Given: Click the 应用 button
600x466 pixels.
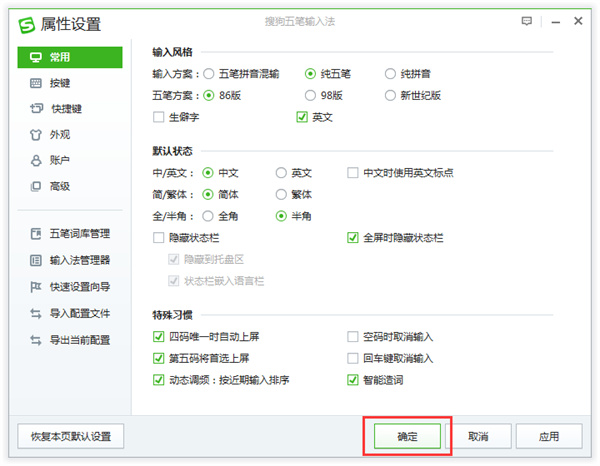Looking at the screenshot, I should click(x=549, y=436).
